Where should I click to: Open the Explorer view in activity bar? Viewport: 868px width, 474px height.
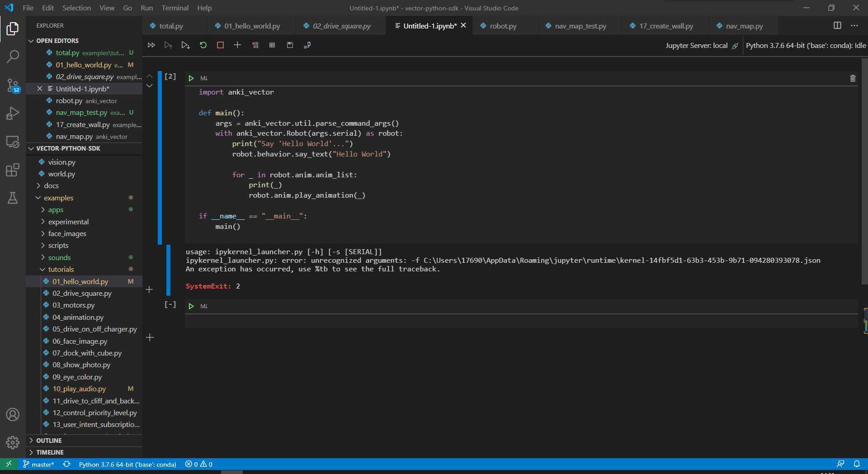[x=13, y=29]
